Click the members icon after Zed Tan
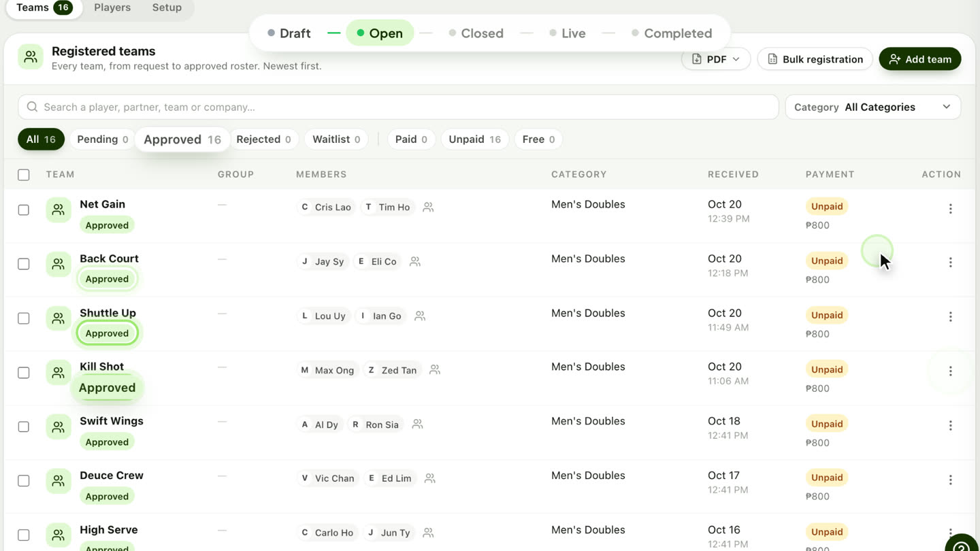Screen dimensions: 980x551 point(435,369)
